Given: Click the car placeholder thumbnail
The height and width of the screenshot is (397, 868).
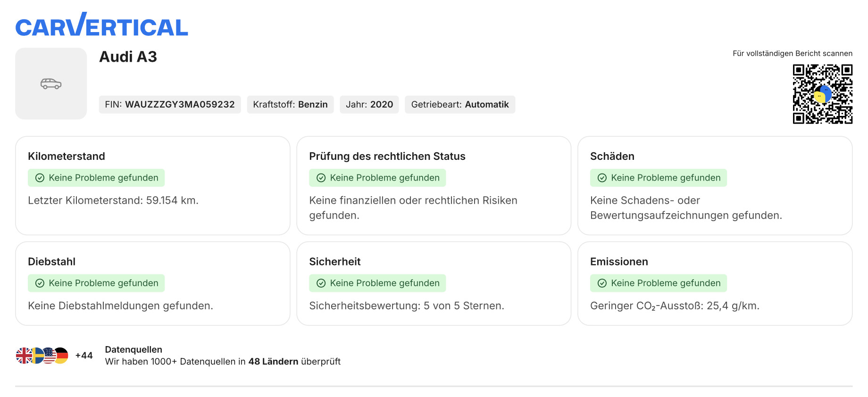Looking at the screenshot, I should point(51,83).
